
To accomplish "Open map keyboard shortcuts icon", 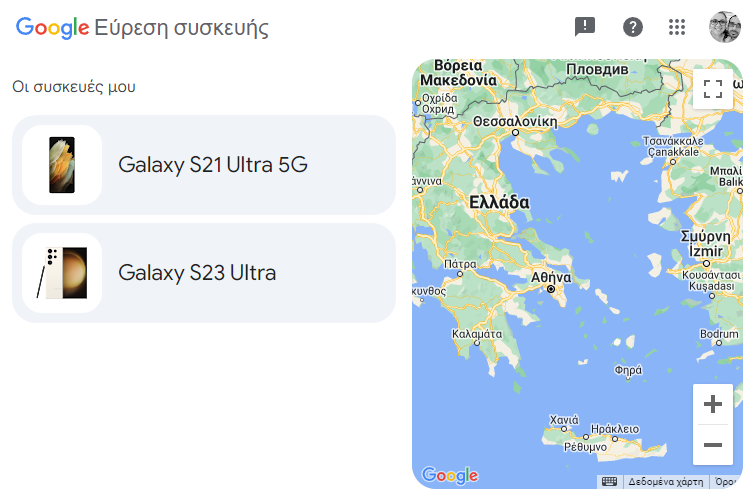I will pos(609,481).
